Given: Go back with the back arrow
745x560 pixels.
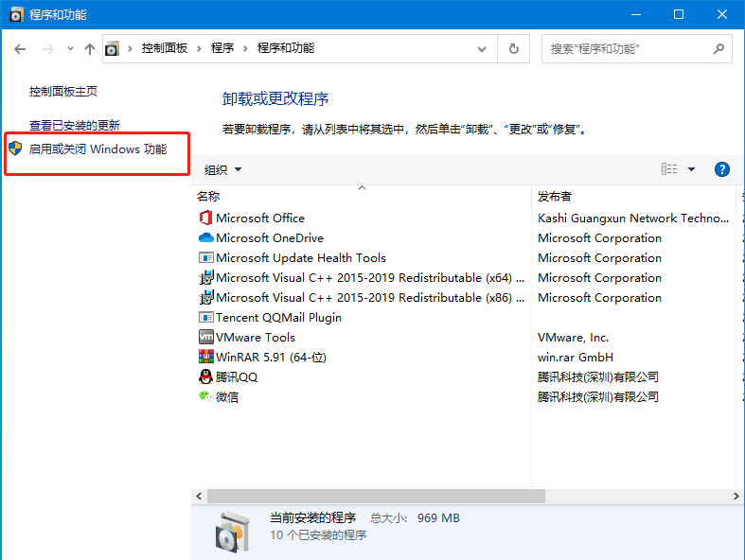Looking at the screenshot, I should coord(20,49).
